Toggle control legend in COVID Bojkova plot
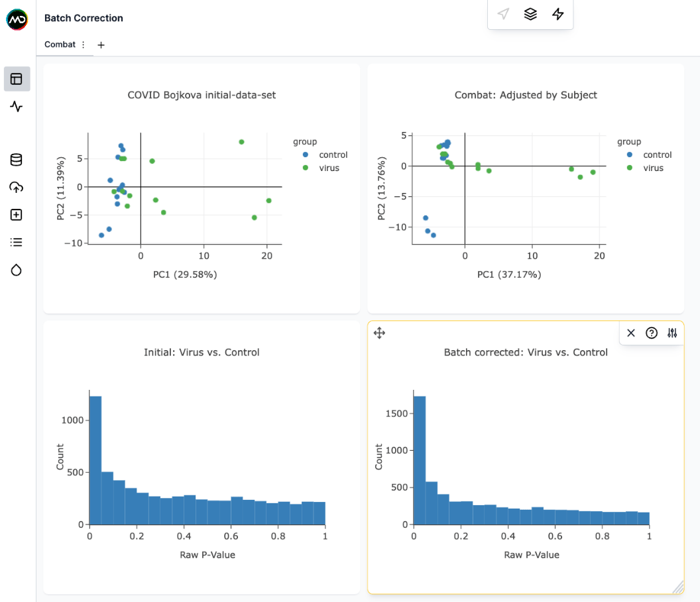This screenshot has height=602, width=700. point(325,155)
